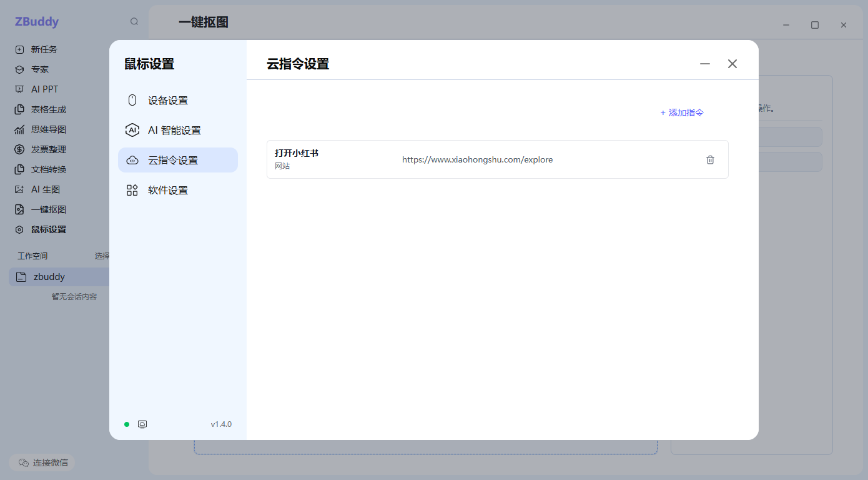This screenshot has height=480, width=868.
Task: Click the folder icon beside zbuddy workspace
Action: (21, 277)
